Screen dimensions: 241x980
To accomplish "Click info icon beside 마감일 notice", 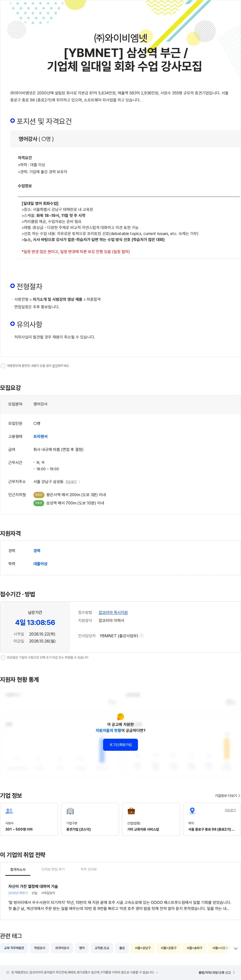I will tap(3, 657).
